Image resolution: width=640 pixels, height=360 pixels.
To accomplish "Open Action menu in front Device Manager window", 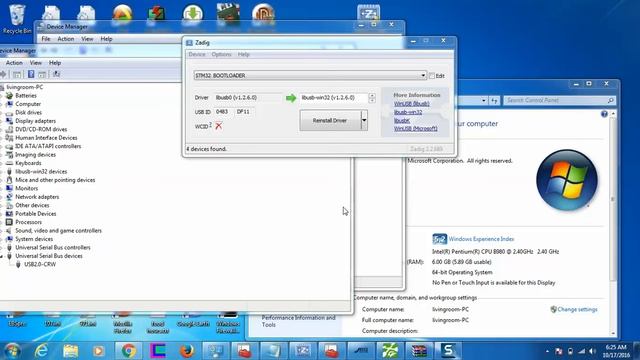I will pyautogui.click(x=14, y=63).
